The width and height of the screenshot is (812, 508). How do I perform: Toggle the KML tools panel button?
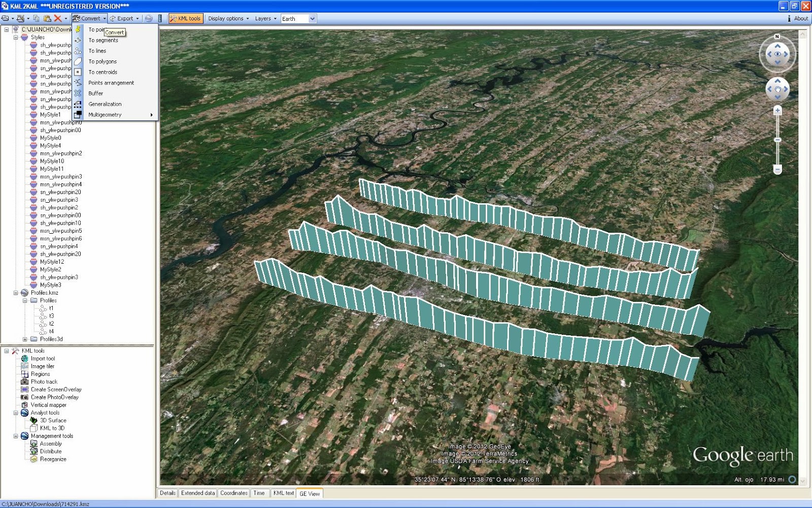coord(185,18)
